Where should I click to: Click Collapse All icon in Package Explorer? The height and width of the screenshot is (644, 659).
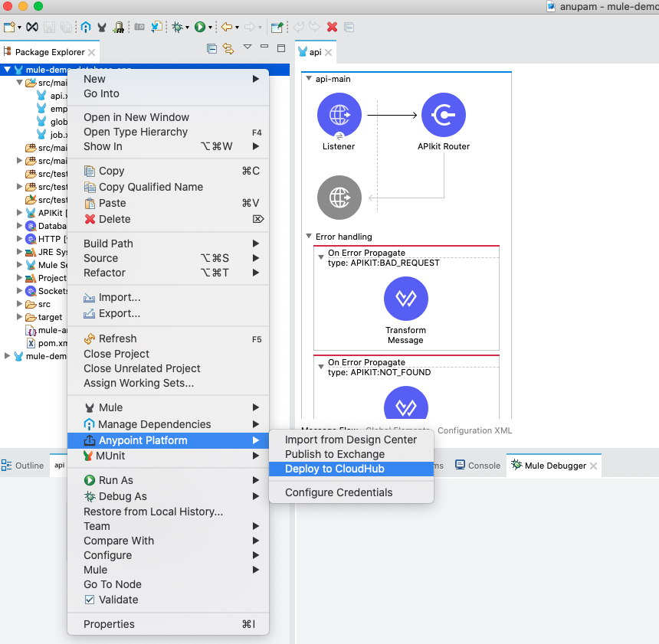pyautogui.click(x=212, y=49)
